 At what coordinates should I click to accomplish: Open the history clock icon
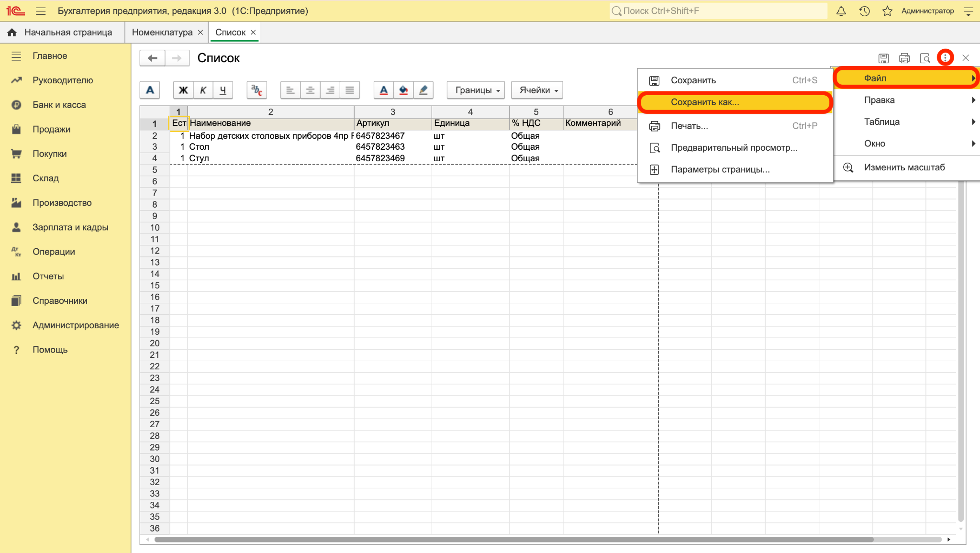(x=864, y=11)
